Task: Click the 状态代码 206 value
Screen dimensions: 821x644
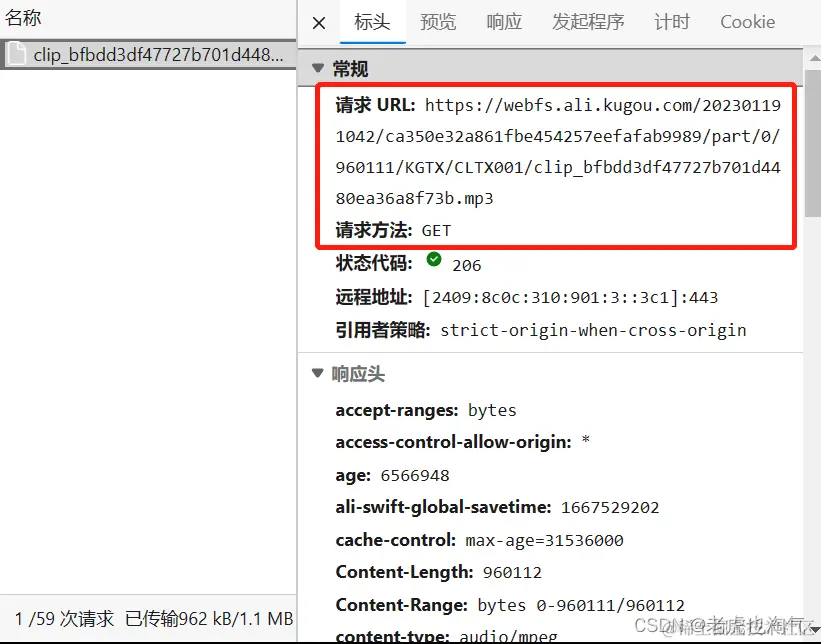Action: [467, 265]
